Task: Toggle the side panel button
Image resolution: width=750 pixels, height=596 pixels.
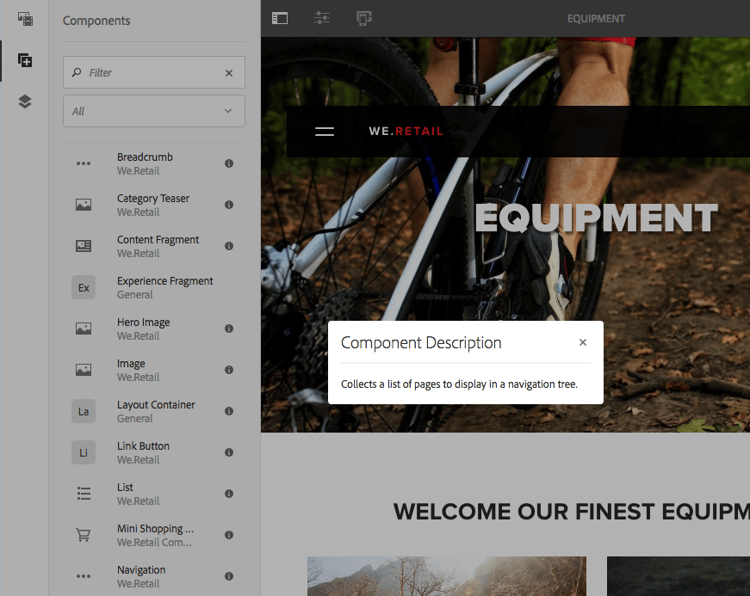Action: pos(280,18)
